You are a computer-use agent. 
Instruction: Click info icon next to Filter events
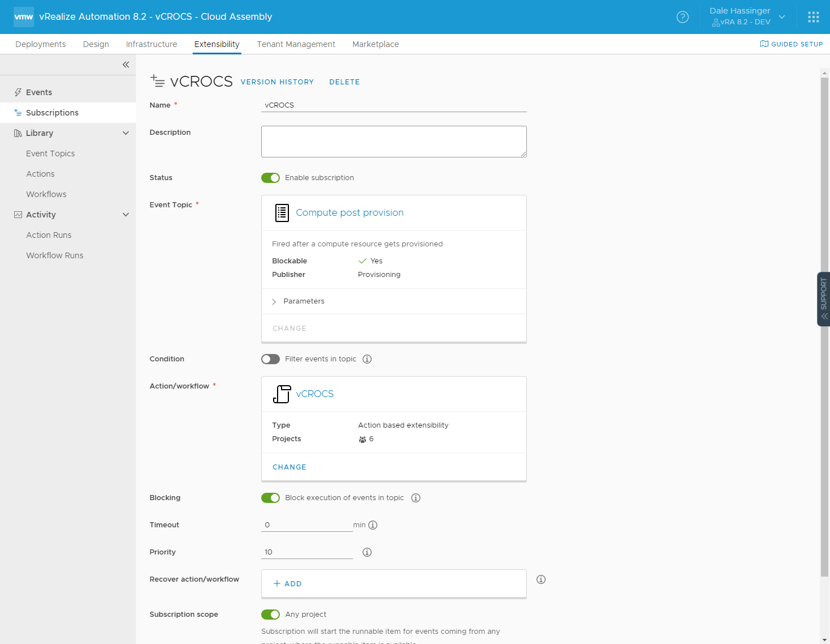[x=367, y=359]
